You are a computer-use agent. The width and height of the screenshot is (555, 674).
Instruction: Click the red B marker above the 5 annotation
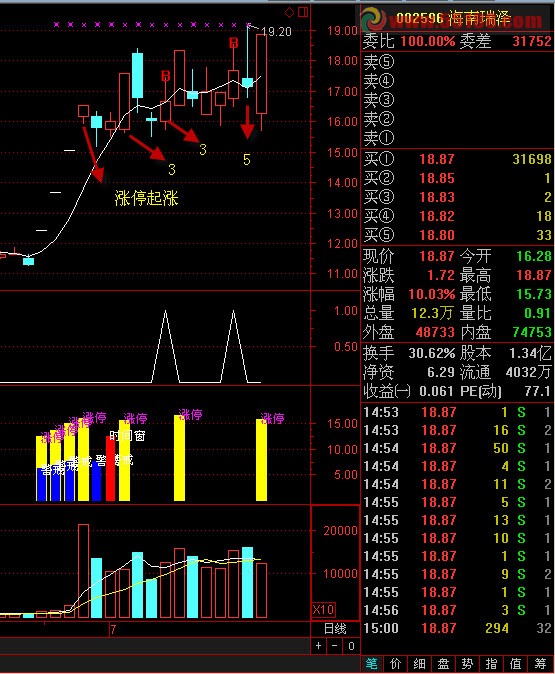[x=233, y=43]
